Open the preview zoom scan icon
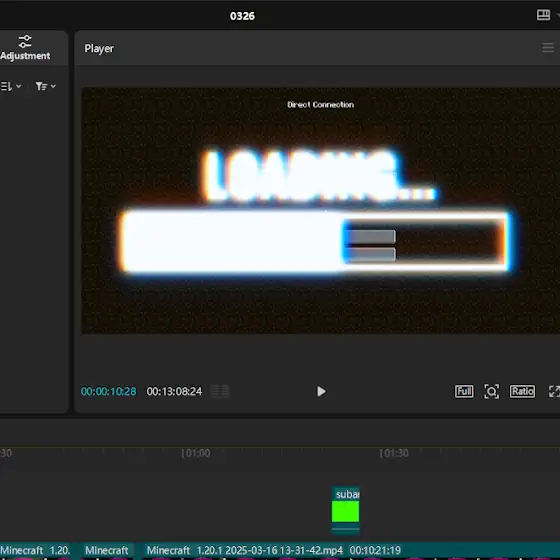The width and height of the screenshot is (560, 560). coord(491,391)
